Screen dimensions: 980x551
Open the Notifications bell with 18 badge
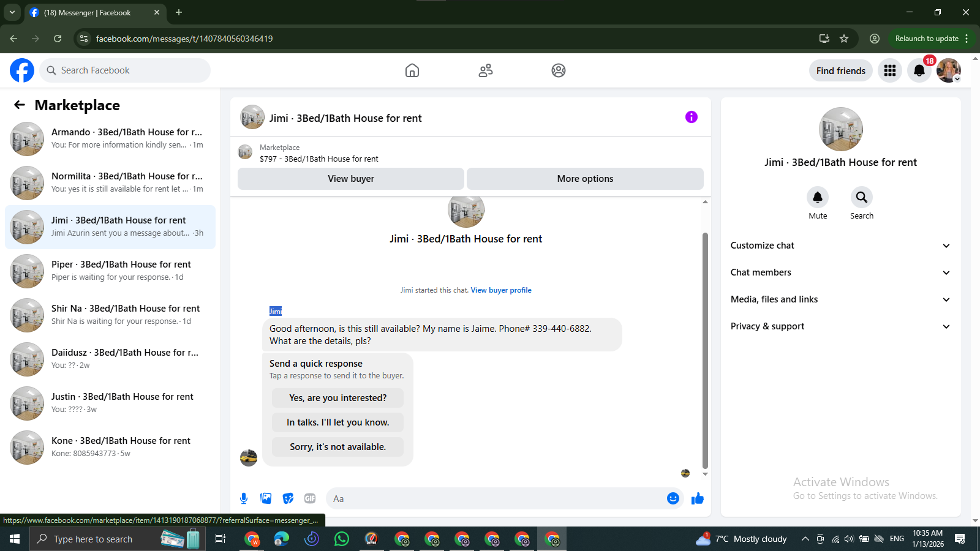click(919, 70)
